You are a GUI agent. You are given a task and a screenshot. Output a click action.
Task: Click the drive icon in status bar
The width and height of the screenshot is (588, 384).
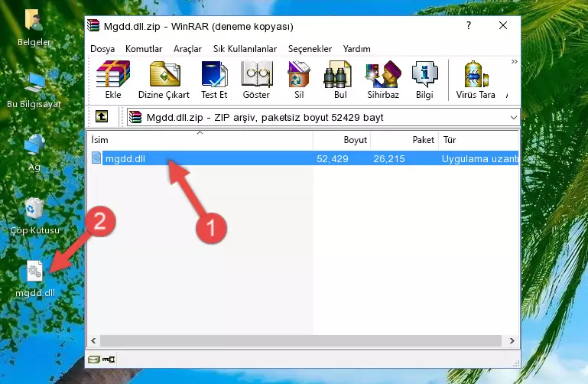point(94,360)
